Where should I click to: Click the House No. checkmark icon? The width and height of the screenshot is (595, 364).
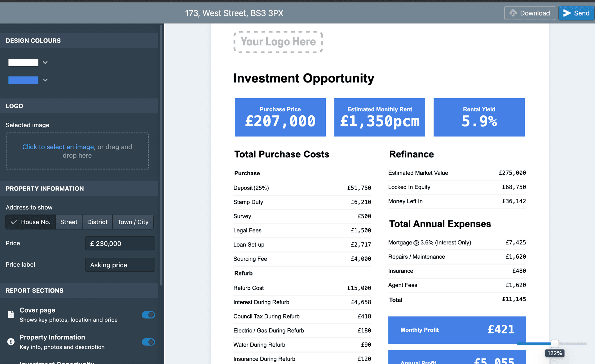14,222
